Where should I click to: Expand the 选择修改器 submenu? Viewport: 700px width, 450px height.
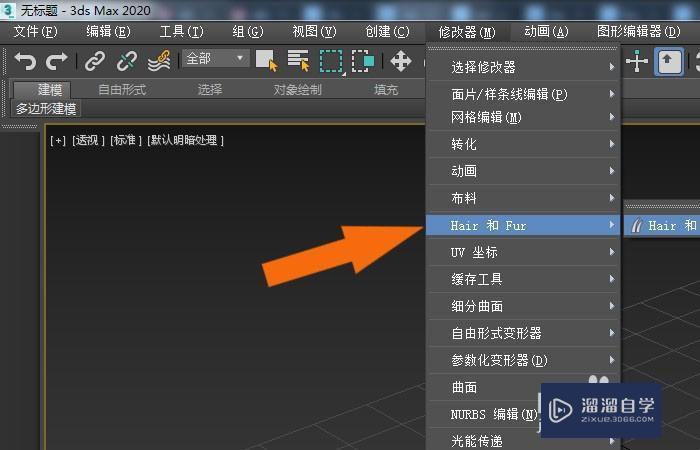click(x=523, y=67)
